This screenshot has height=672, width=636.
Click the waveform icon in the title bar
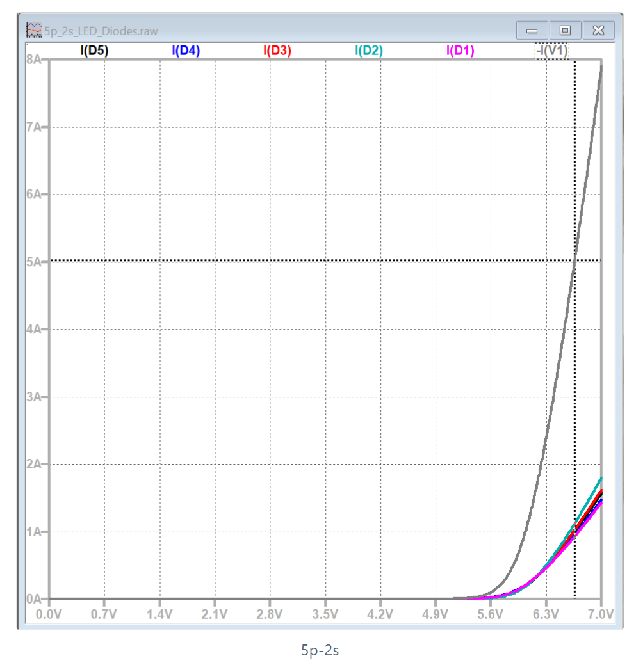(x=34, y=30)
